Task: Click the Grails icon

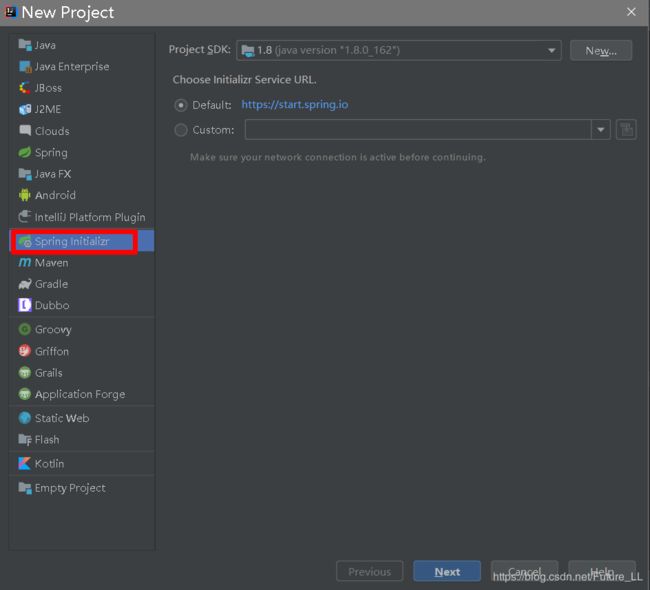Action: point(25,372)
